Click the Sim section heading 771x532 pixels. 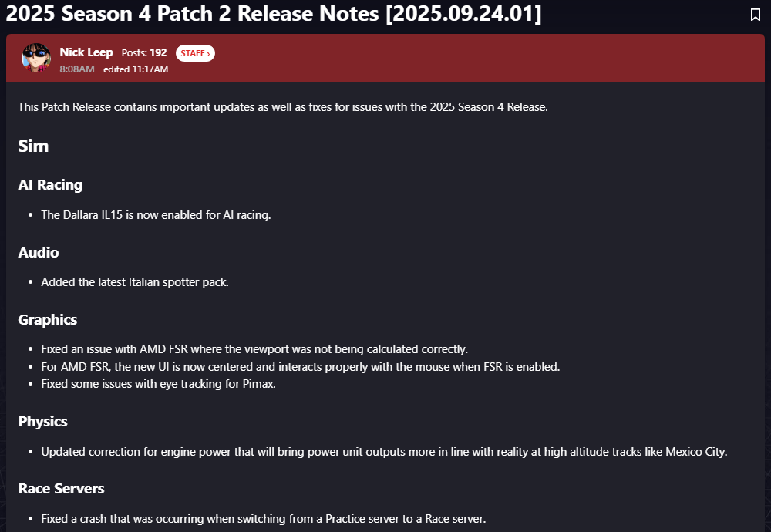pos(33,146)
